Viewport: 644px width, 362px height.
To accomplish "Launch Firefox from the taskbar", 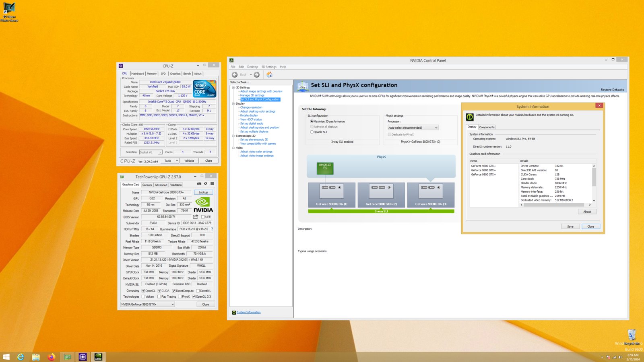I will 51,357.
